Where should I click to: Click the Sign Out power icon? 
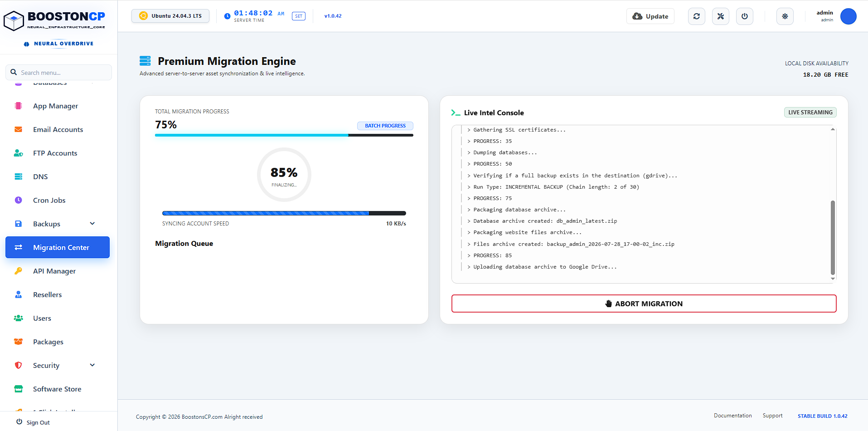19,422
